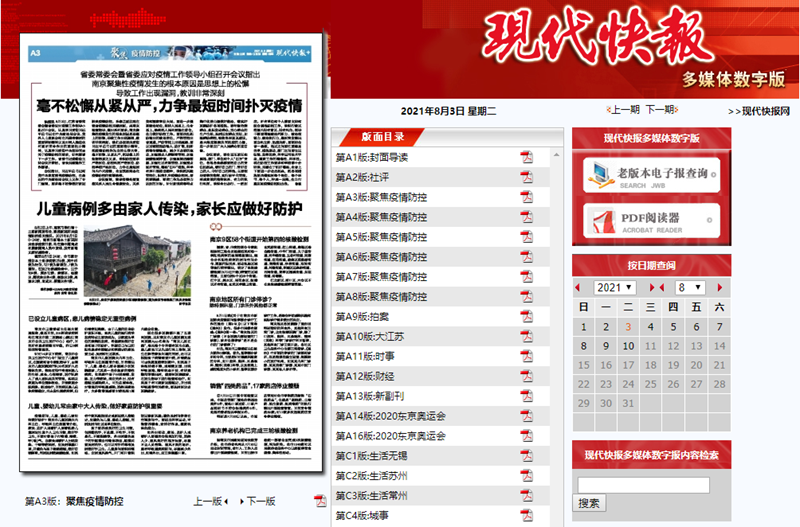Image resolution: width=800 pixels, height=527 pixels.
Task: Open 第A9版:拍案 page link
Action: pos(362,316)
